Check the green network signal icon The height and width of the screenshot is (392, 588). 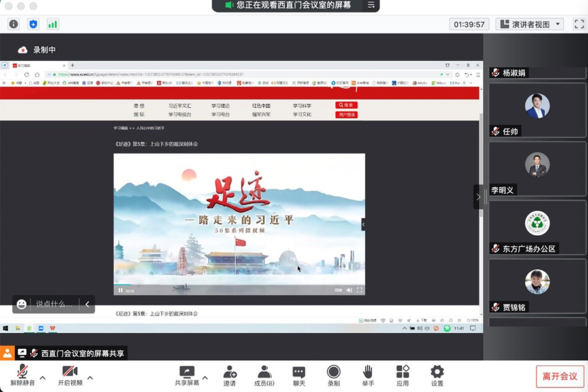52,24
